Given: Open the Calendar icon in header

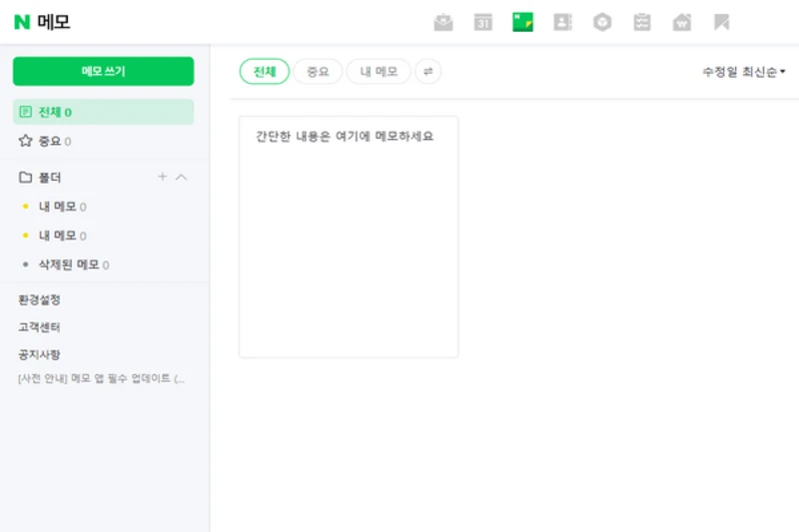Looking at the screenshot, I should pyautogui.click(x=483, y=22).
